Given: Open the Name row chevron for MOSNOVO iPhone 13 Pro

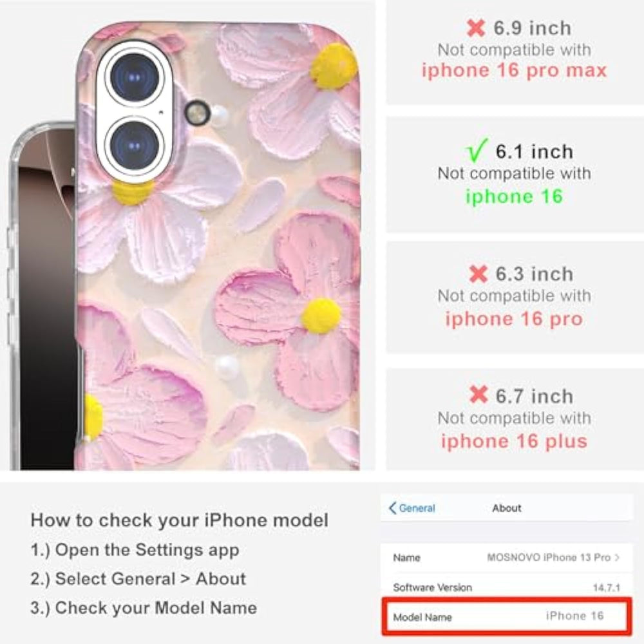Looking at the screenshot, I should tap(617, 557).
